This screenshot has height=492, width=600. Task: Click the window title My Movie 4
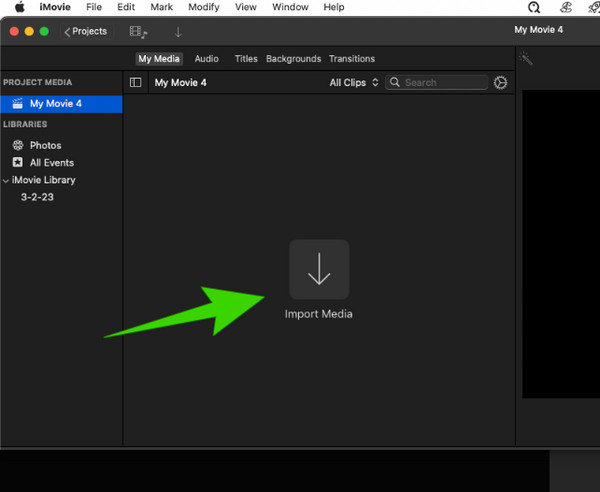538,30
